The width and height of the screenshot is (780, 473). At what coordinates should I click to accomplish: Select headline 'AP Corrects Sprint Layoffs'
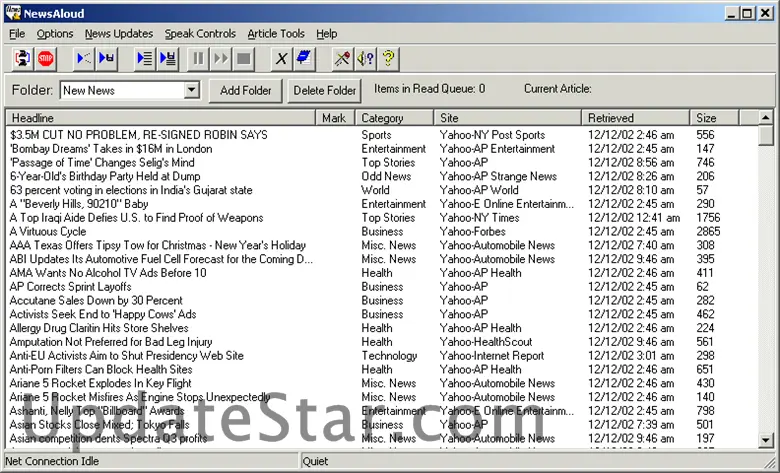tap(71, 287)
